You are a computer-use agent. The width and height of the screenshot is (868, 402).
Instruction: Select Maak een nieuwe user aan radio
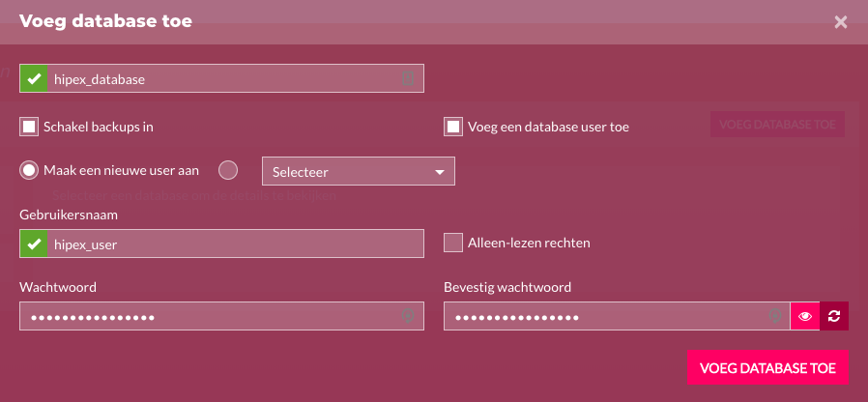(x=29, y=170)
